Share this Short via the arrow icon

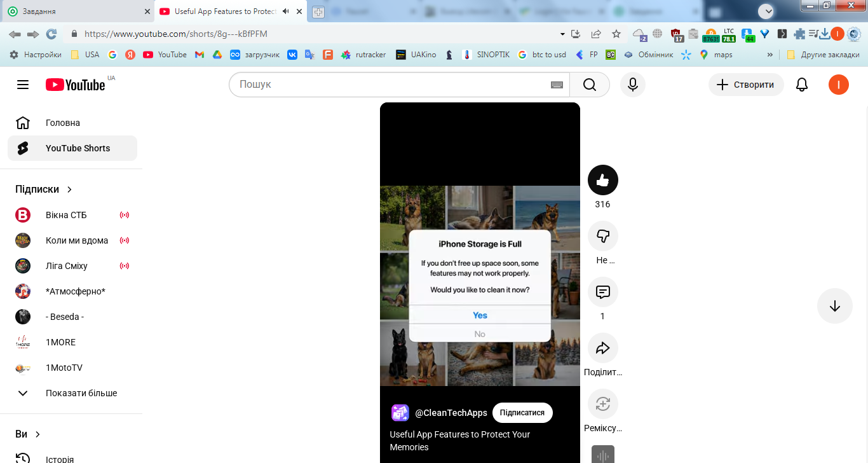(x=603, y=349)
